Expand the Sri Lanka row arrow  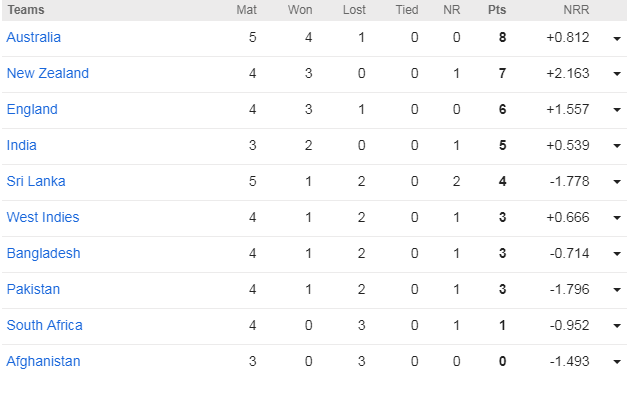pos(618,182)
